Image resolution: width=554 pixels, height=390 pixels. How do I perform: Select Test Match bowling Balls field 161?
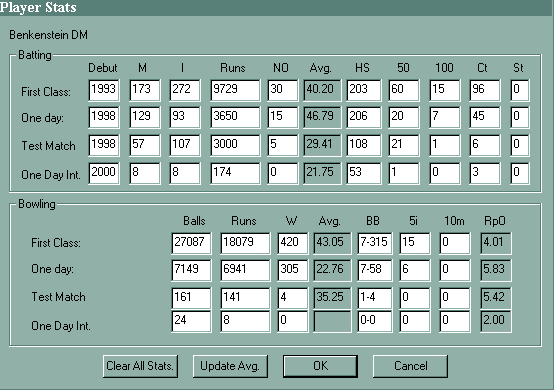click(191, 298)
